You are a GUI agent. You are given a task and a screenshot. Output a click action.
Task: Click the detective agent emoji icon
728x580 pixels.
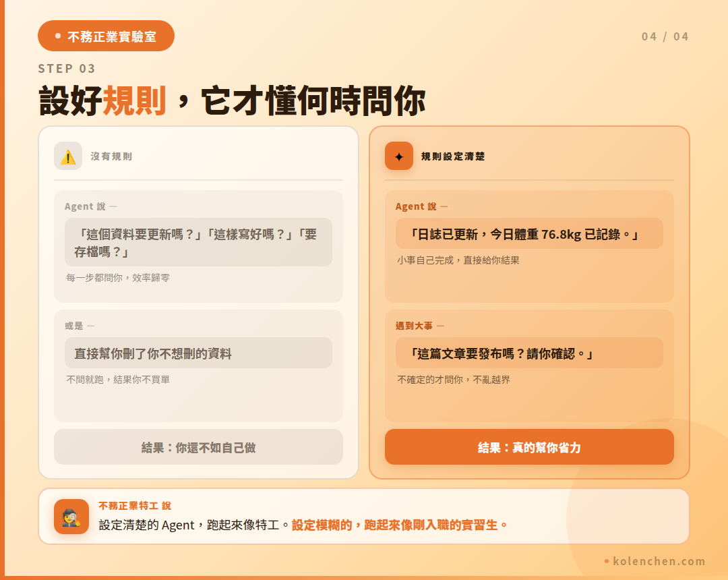coord(71,517)
